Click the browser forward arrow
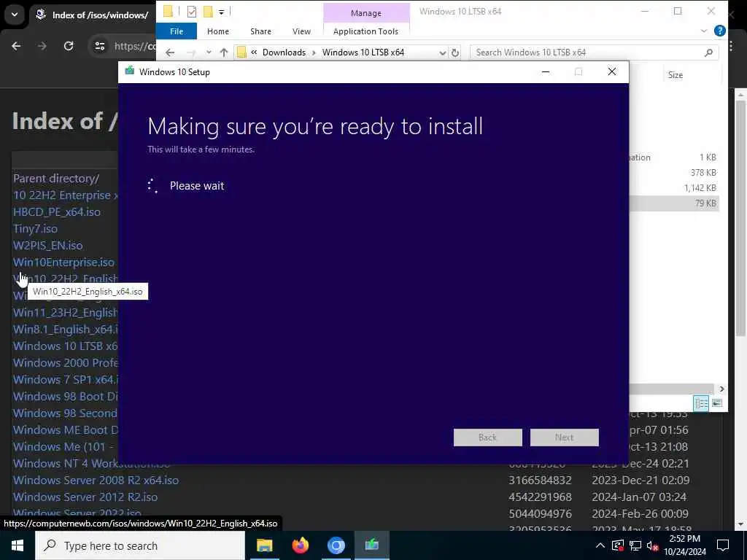 (x=42, y=46)
